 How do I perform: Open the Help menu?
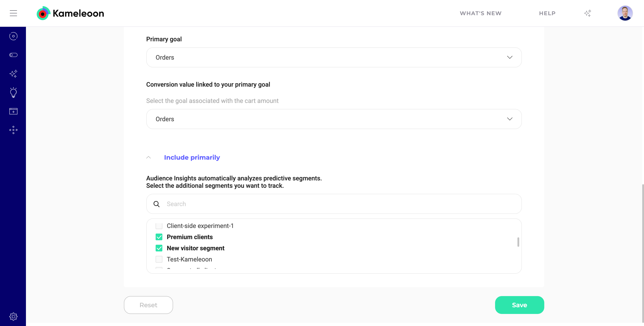click(547, 13)
